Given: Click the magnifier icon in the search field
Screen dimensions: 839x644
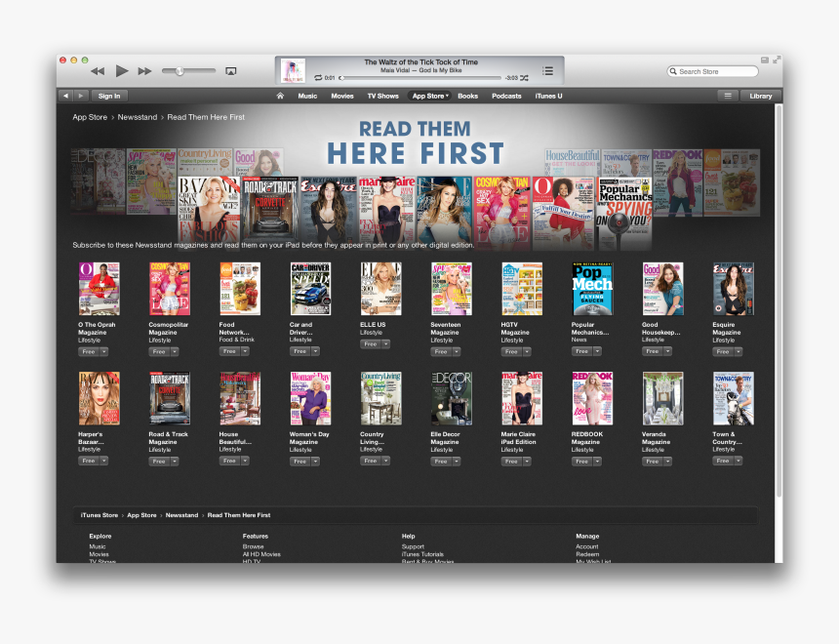Looking at the screenshot, I should [x=673, y=71].
